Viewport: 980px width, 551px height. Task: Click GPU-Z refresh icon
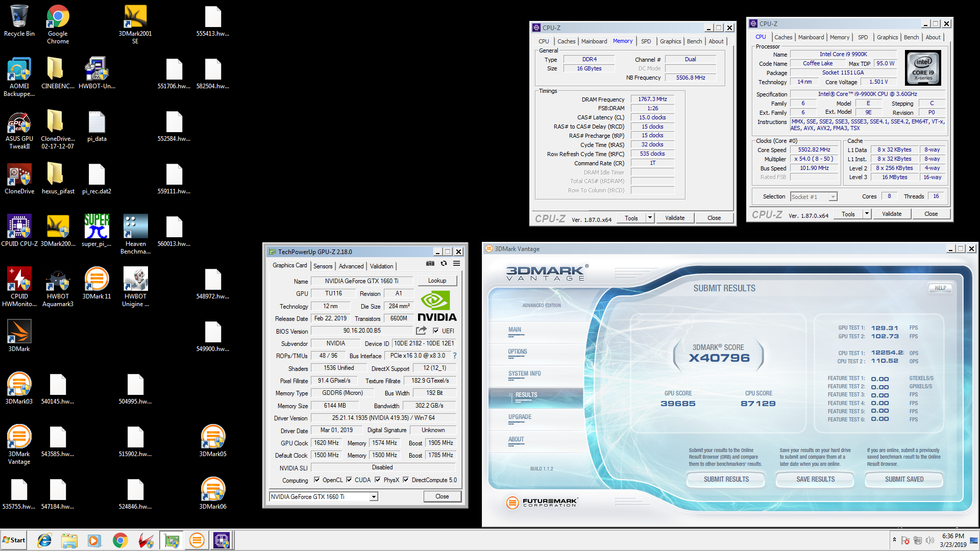pyautogui.click(x=444, y=264)
